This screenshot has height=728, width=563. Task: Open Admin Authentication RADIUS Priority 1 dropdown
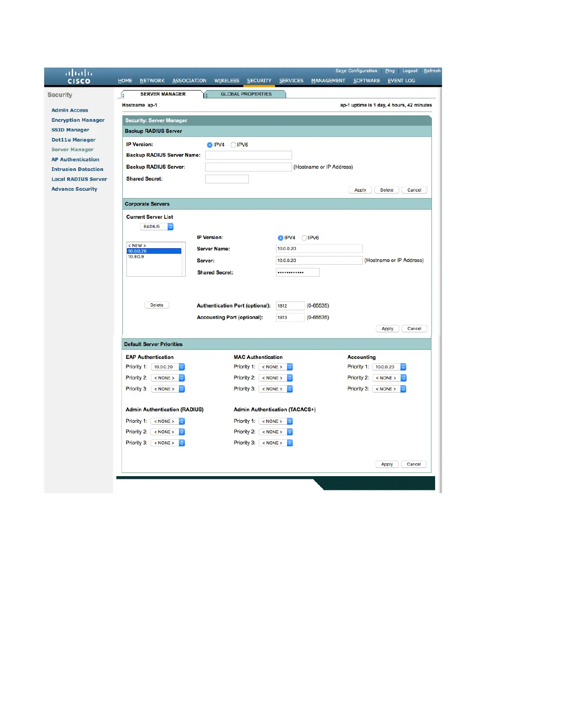[x=168, y=421]
